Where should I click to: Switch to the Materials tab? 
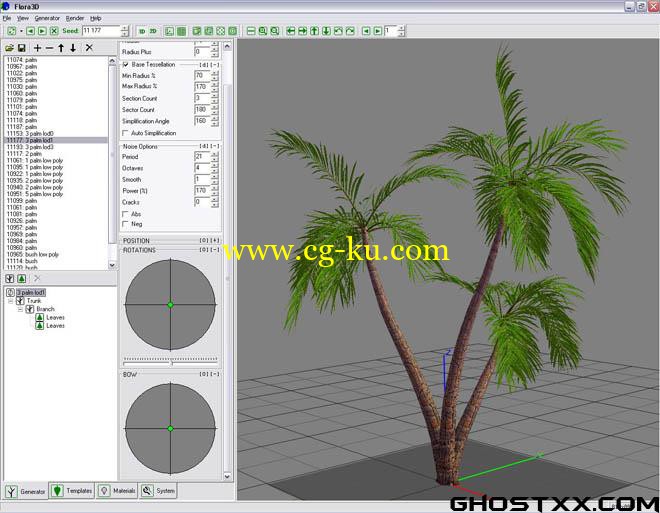pos(117,491)
